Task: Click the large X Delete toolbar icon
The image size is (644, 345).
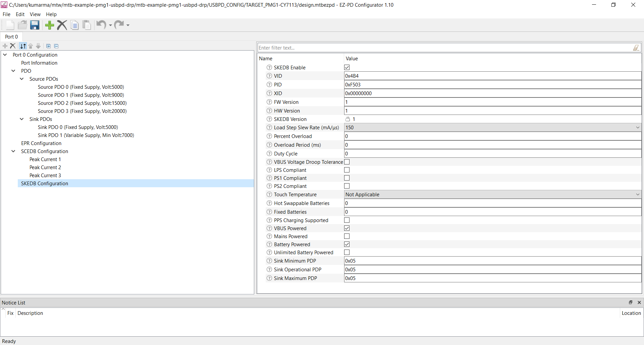Action: [x=62, y=25]
